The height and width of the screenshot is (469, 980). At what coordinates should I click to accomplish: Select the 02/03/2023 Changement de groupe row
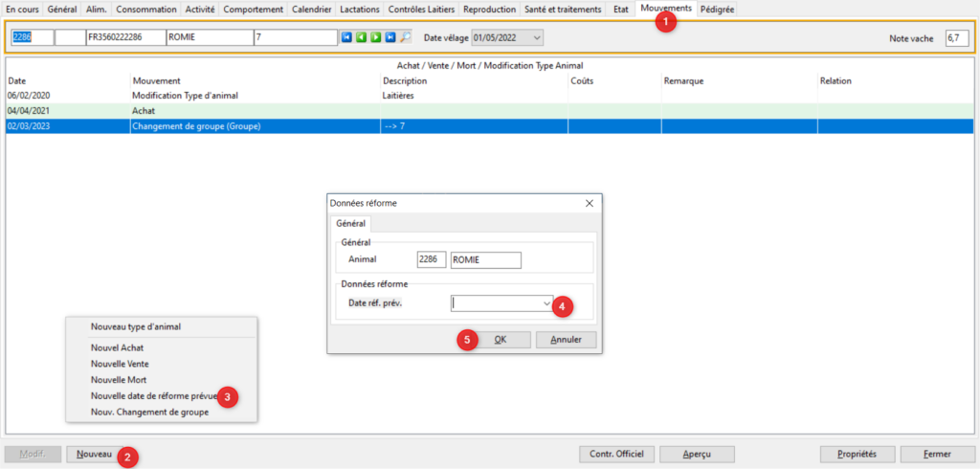tap(490, 126)
